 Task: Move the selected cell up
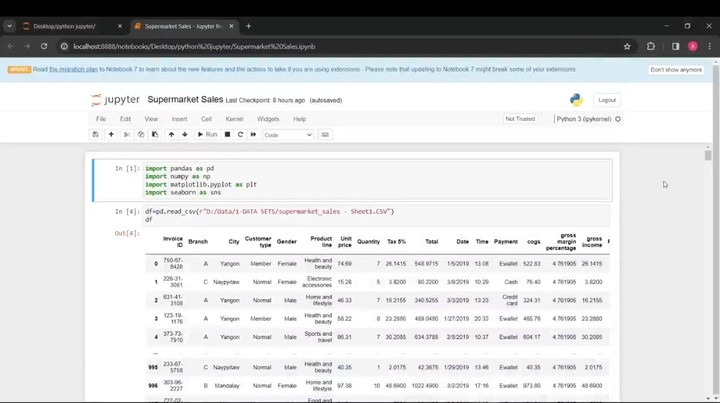pyautogui.click(x=171, y=134)
